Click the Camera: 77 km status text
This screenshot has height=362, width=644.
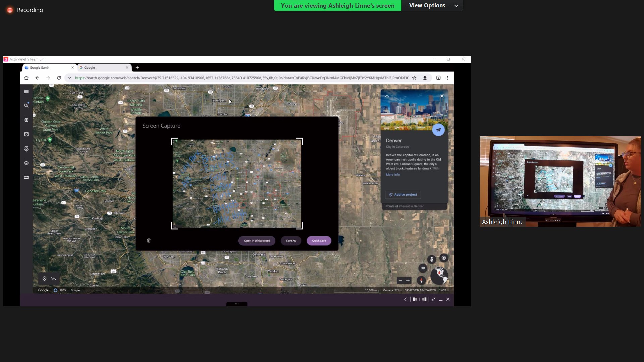[x=393, y=290]
